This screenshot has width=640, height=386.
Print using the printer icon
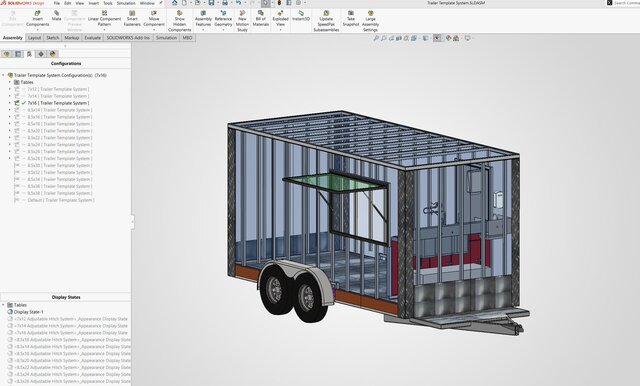[x=224, y=3]
